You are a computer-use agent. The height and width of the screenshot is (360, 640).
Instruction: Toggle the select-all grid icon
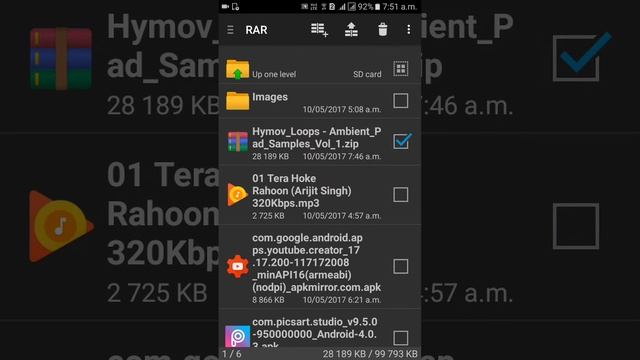401,69
